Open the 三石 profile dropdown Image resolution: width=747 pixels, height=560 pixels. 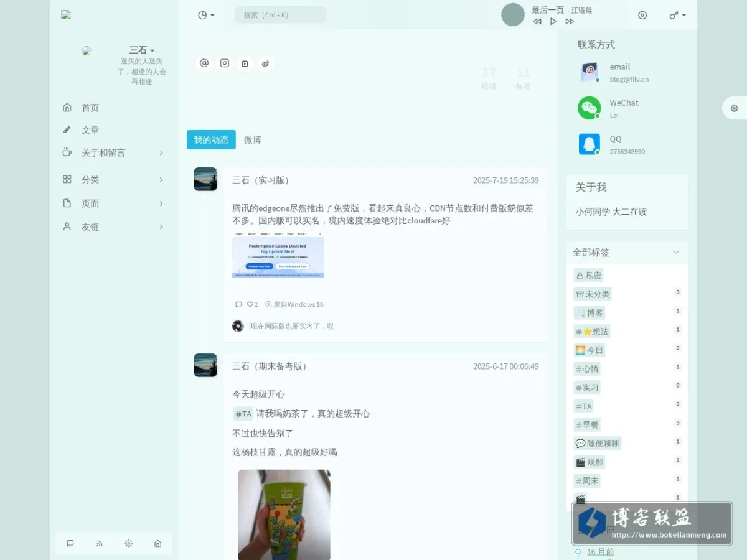(142, 50)
